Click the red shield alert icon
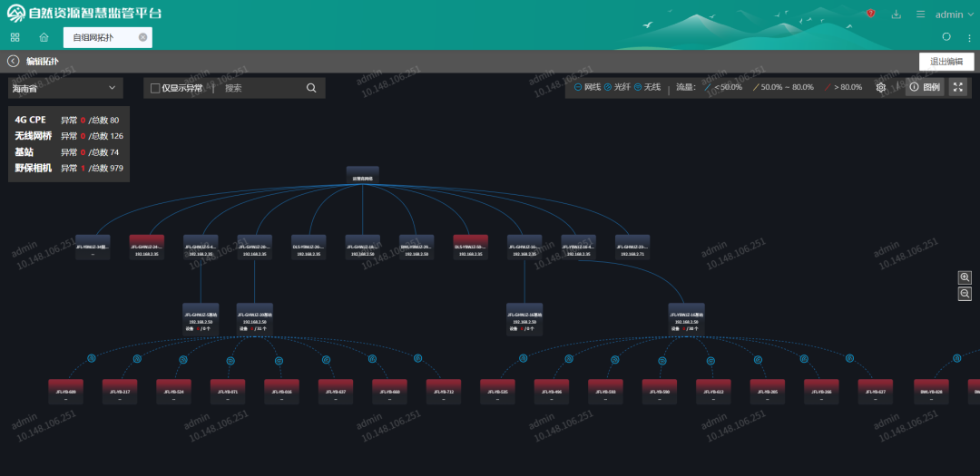This screenshot has height=476, width=980. pyautogui.click(x=870, y=14)
